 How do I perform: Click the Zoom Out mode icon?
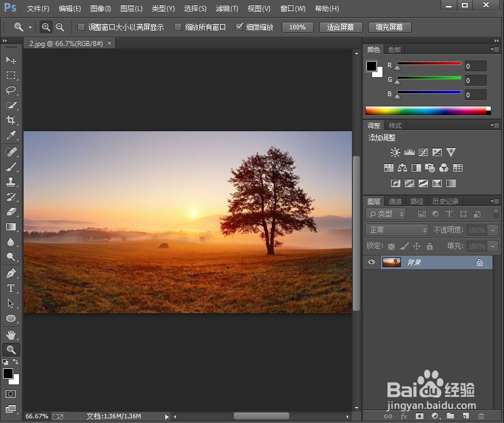(60, 27)
